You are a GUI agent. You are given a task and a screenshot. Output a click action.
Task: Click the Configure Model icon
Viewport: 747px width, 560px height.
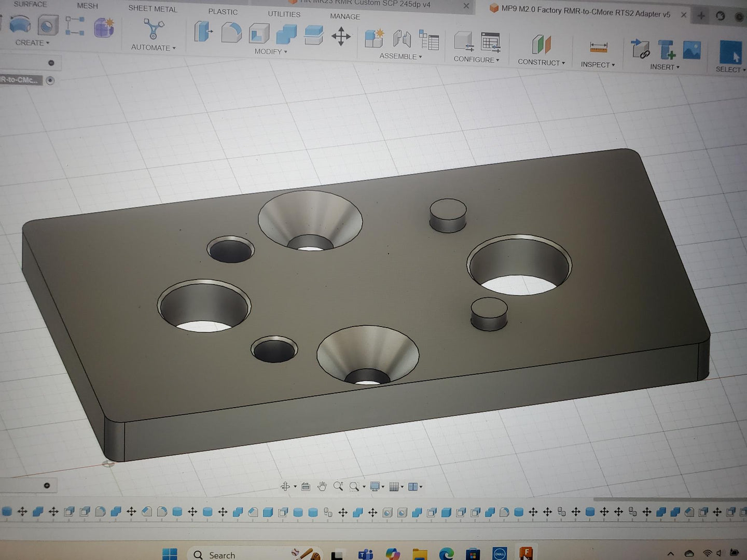(x=463, y=41)
